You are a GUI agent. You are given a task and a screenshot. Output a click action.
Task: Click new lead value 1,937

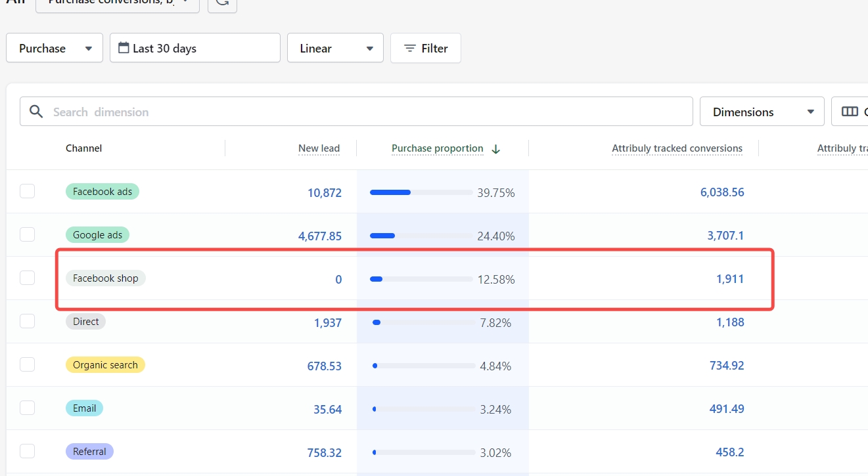328,322
